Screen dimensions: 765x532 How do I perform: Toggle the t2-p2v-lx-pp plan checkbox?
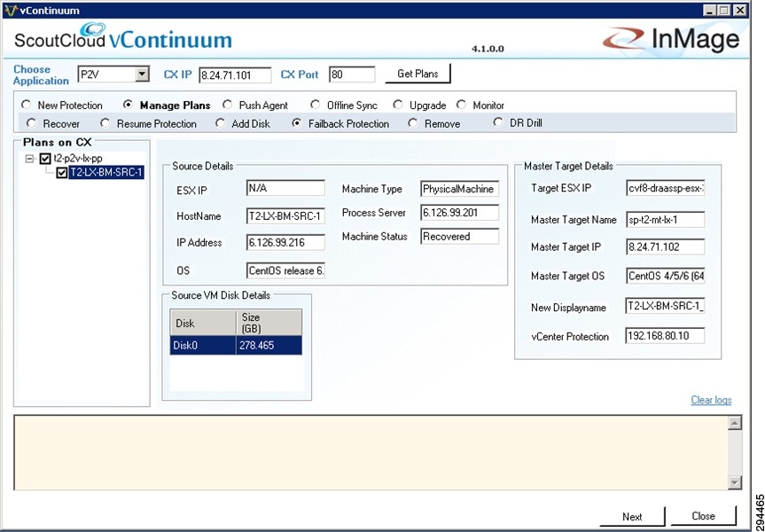click(45, 159)
